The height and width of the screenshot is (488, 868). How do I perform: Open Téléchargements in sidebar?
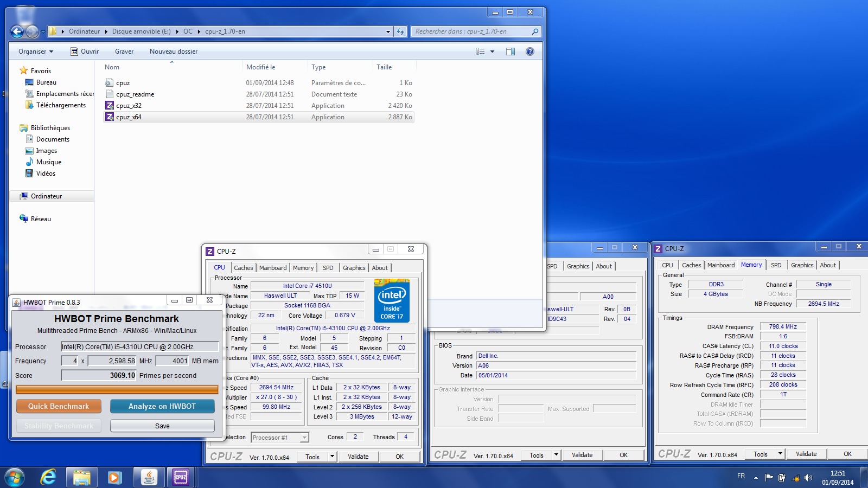(61, 105)
